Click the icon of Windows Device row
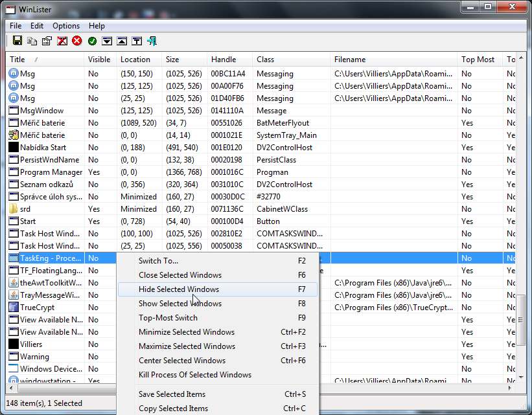This screenshot has width=532, height=415. pos(13,368)
